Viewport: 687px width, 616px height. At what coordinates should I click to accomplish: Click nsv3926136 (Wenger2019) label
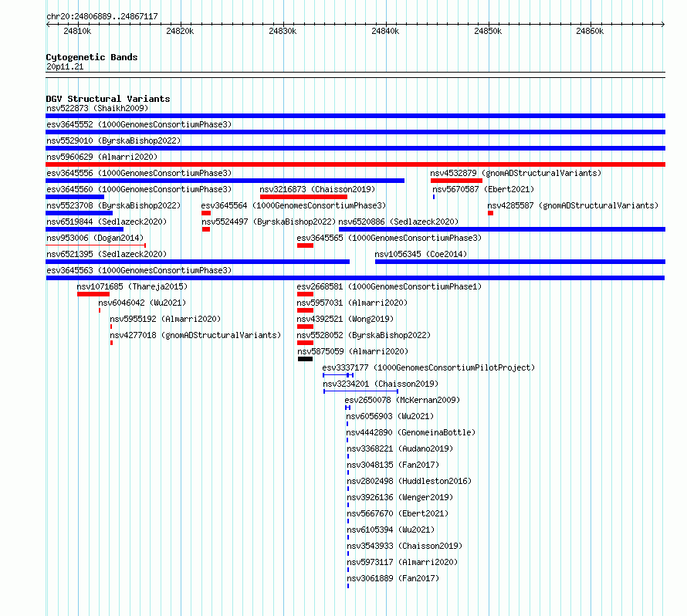click(400, 497)
